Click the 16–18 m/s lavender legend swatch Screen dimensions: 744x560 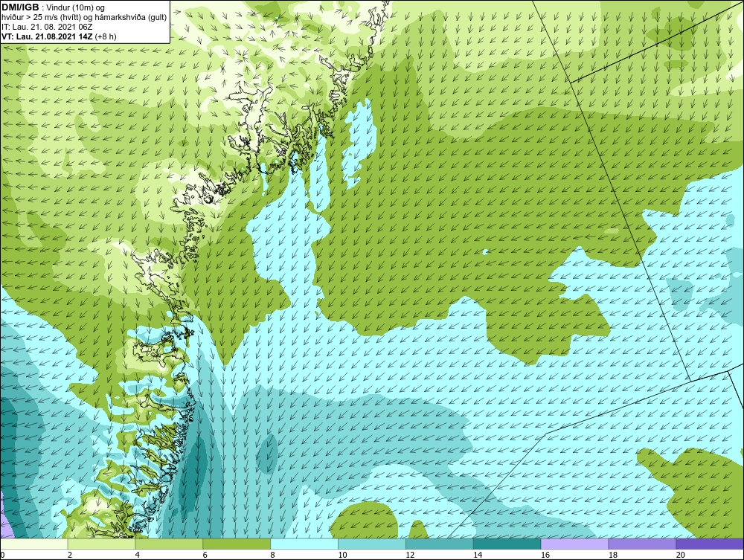coord(574,544)
